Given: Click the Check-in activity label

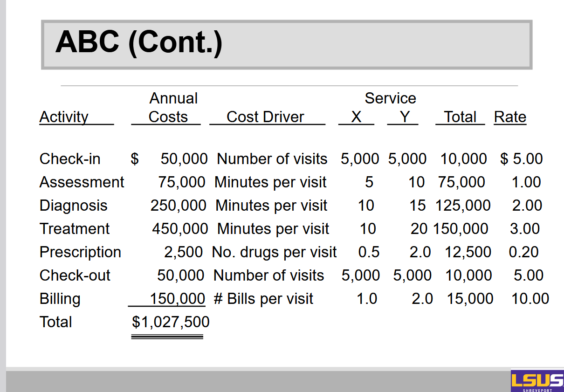Looking at the screenshot, I should tap(70, 159).
